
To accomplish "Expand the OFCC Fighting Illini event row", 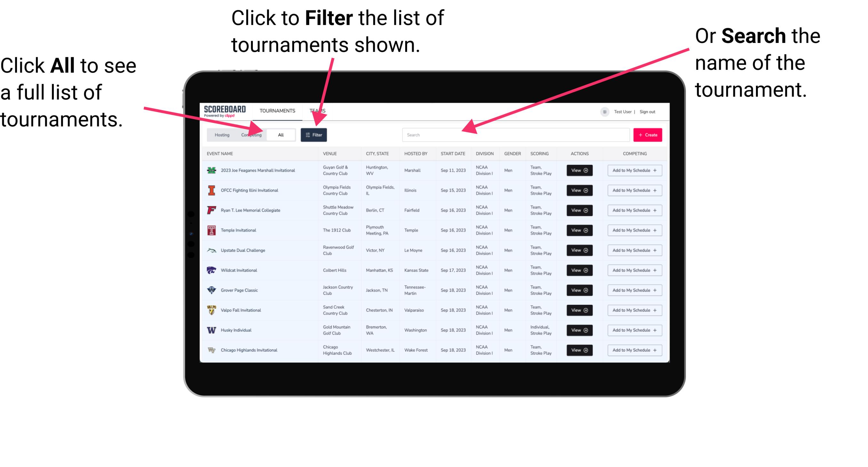I will pos(579,190).
